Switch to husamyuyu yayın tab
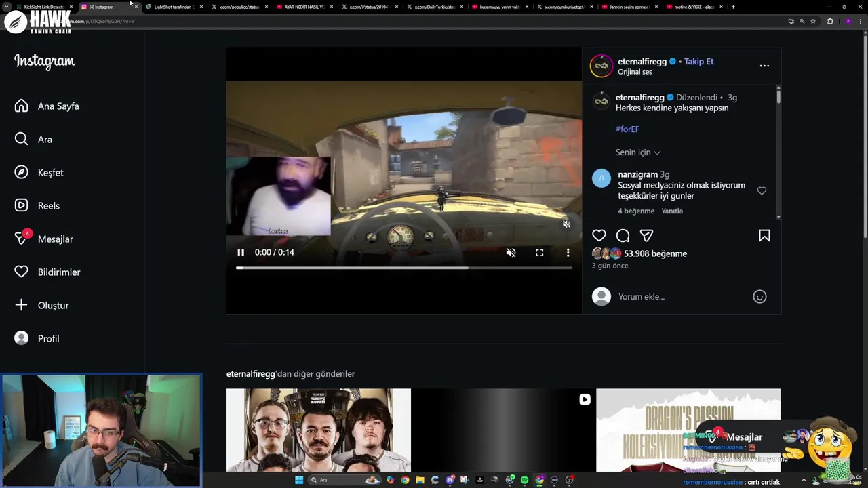This screenshot has width=868, height=488. (499, 7)
